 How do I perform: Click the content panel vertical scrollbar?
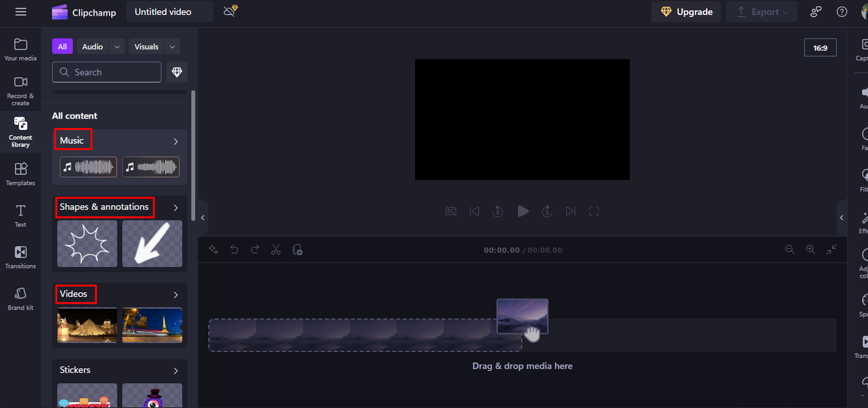tap(193, 155)
